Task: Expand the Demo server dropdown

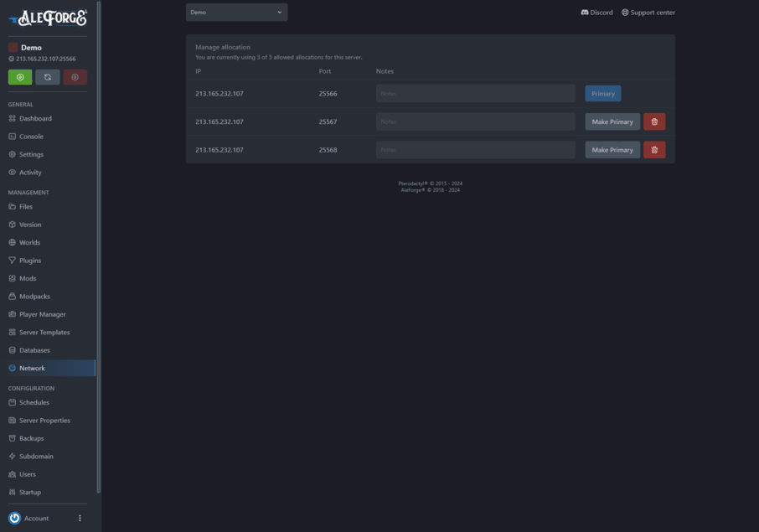Action: [x=236, y=13]
